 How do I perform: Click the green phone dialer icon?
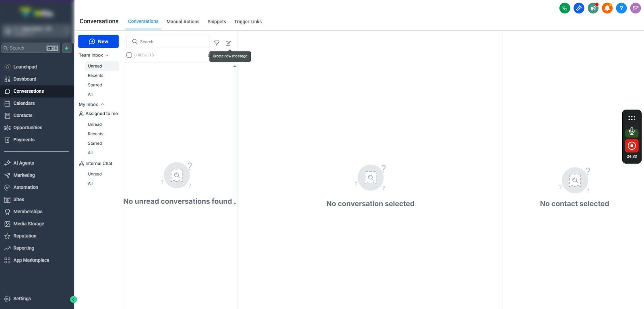(565, 8)
